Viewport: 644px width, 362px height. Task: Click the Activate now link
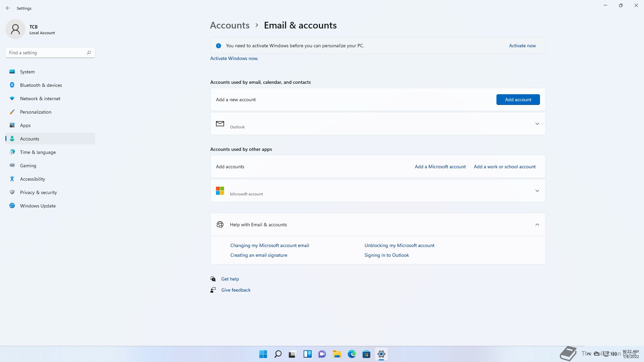[x=522, y=46]
